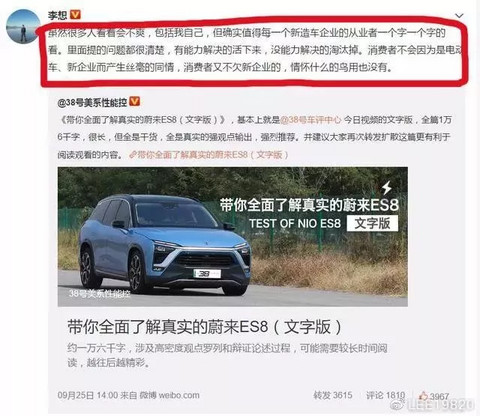Click the verified badge beside 李想
The width and height of the screenshot is (480, 416).
click(x=75, y=15)
